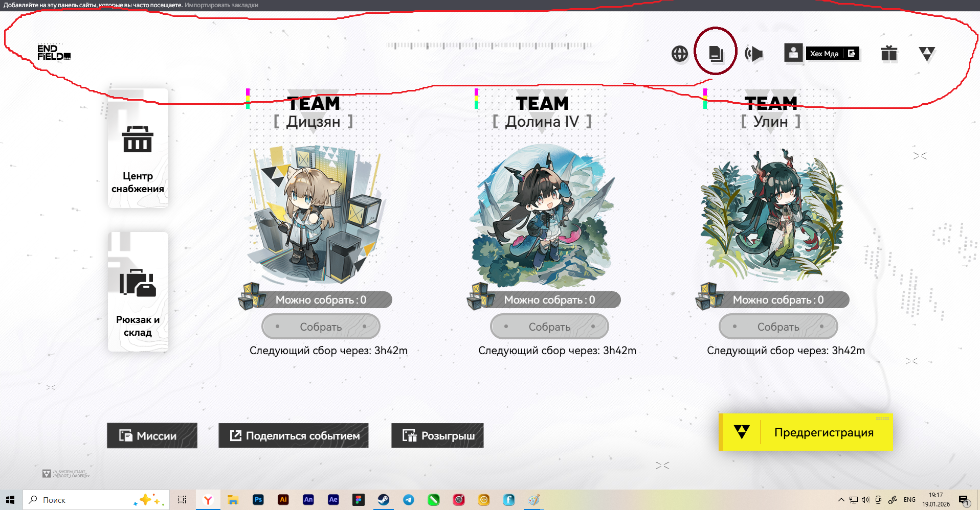Launch Adobe Animate from the taskbar
Image resolution: width=980 pixels, height=510 pixels.
click(x=308, y=500)
